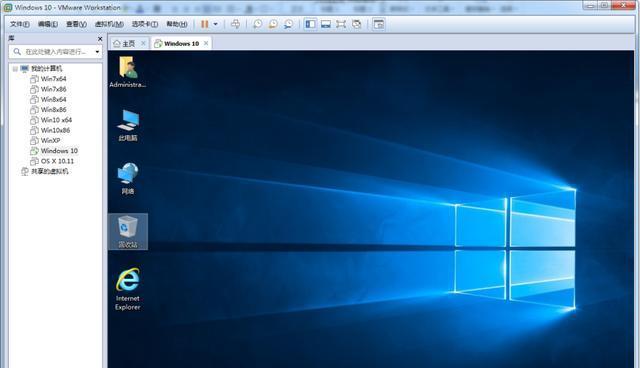Open the power options dropdown arrow
Viewport: 640px width, 368px height.
(216, 24)
